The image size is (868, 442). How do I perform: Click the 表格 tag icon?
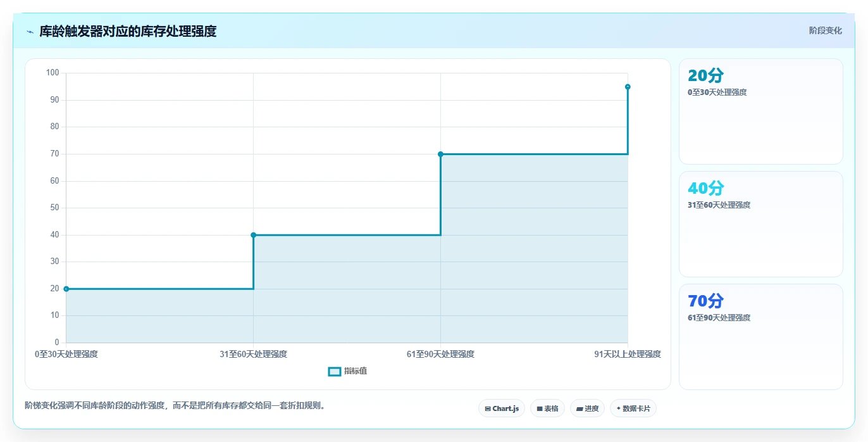pos(539,408)
